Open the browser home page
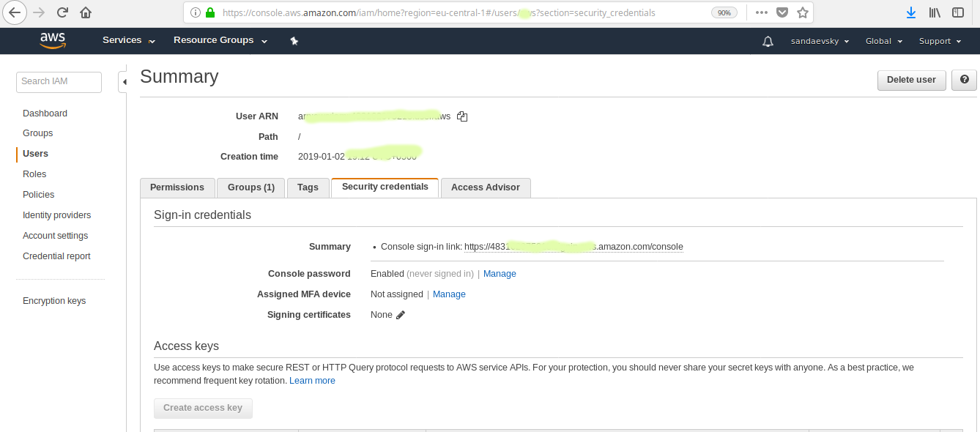This screenshot has height=432, width=980. click(86, 12)
